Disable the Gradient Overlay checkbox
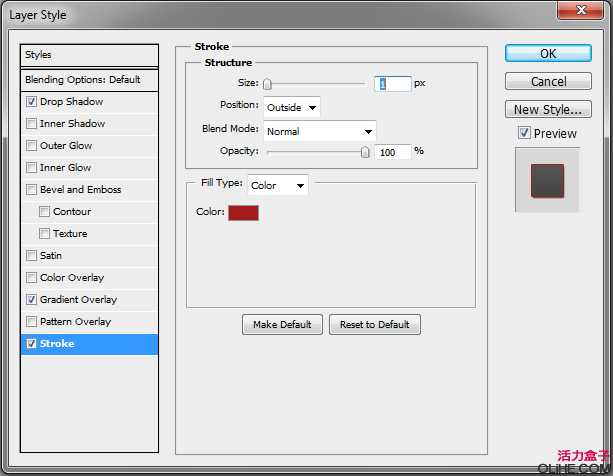This screenshot has width=613, height=476. pos(32,300)
